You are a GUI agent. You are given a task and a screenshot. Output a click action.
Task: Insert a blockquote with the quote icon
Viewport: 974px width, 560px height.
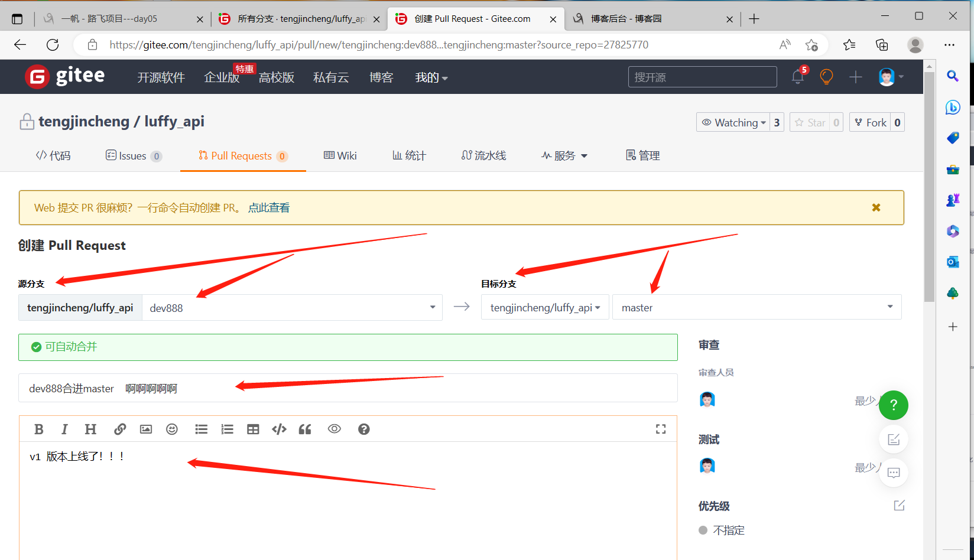305,429
